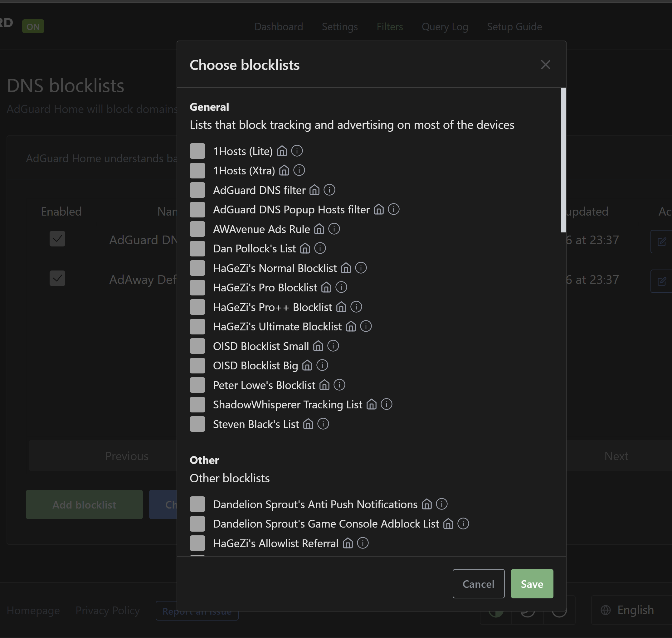The width and height of the screenshot is (672, 638).
Task: Select AWAvenue Ads Rule checkbox
Action: (x=197, y=229)
